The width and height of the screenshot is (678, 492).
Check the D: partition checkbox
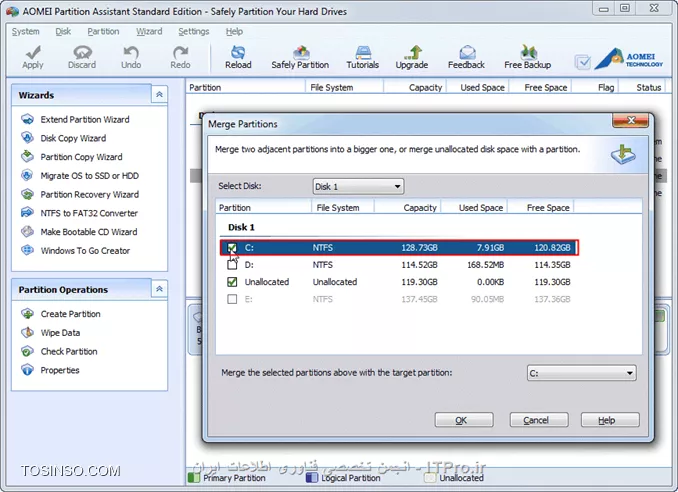pos(232,265)
